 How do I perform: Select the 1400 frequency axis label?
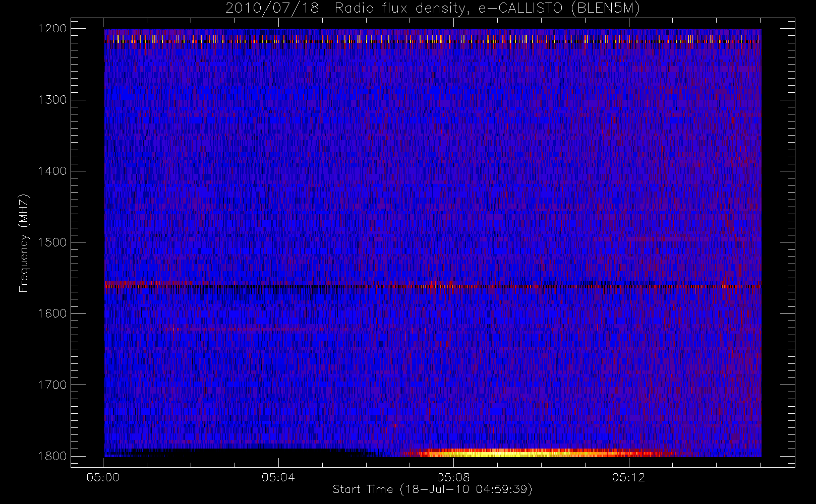point(52,171)
